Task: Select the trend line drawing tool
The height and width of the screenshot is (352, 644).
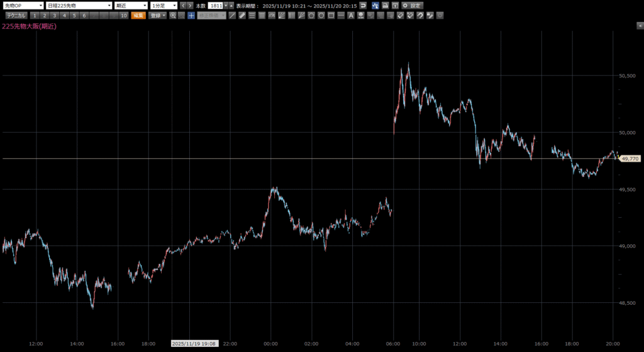Action: [x=232, y=15]
